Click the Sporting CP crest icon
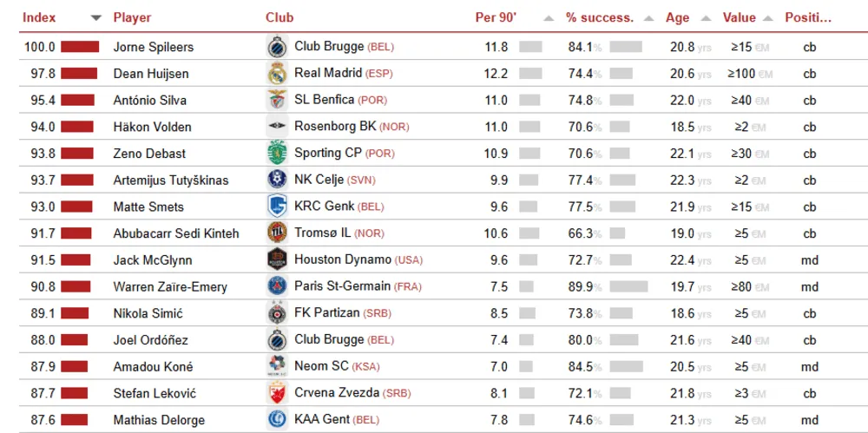The width and height of the screenshot is (868, 433). 277,154
